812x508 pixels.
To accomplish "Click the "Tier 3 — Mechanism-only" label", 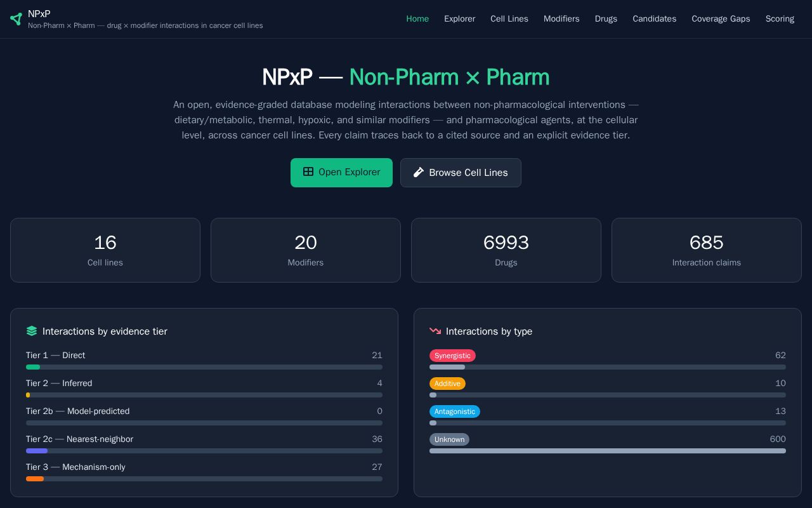I will [x=75, y=467].
